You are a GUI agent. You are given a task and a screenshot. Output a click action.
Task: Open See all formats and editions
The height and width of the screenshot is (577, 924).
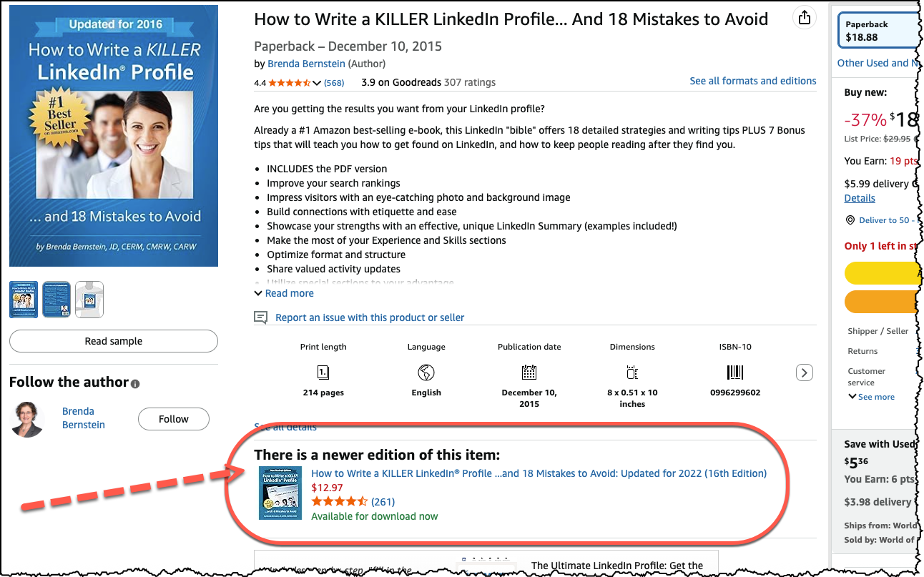coord(752,81)
